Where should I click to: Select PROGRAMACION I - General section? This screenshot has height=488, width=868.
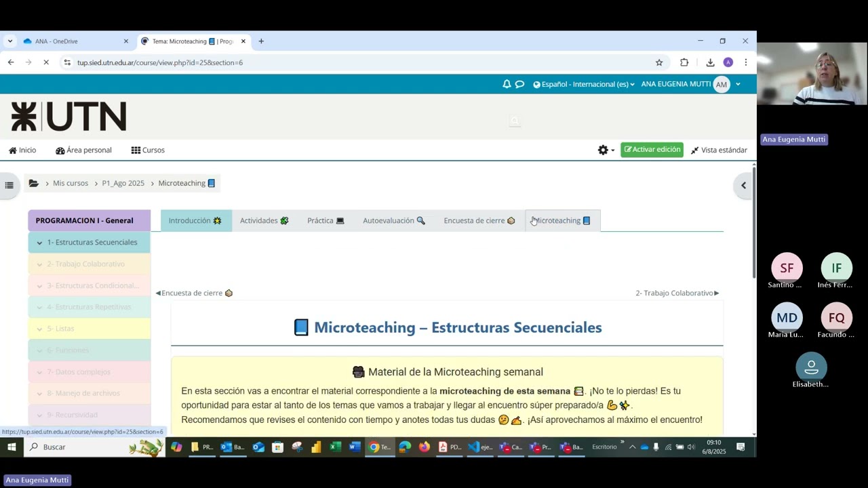(89, 220)
